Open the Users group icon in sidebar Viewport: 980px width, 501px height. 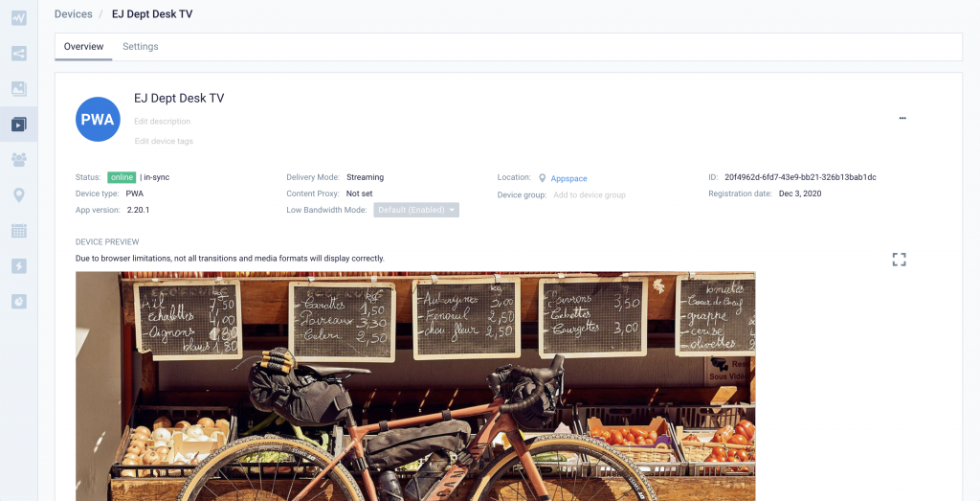[19, 160]
